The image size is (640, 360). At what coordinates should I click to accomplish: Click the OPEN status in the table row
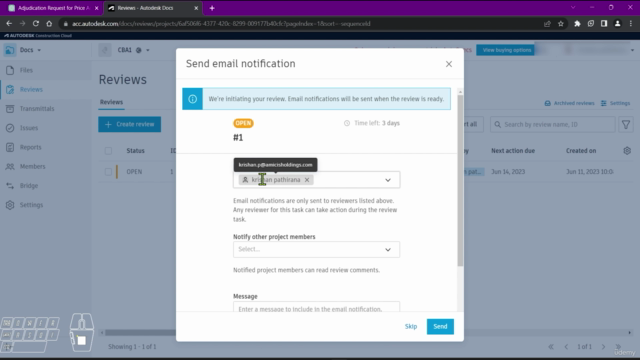click(134, 172)
